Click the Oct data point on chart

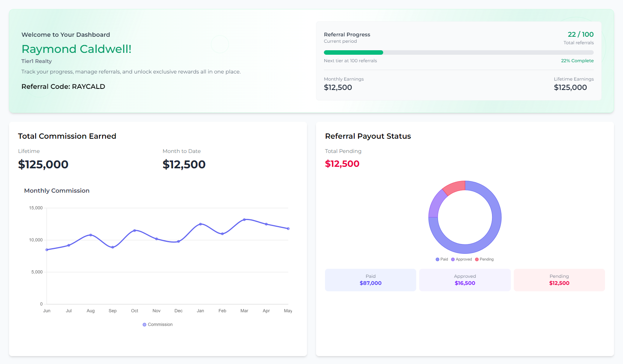click(x=135, y=231)
